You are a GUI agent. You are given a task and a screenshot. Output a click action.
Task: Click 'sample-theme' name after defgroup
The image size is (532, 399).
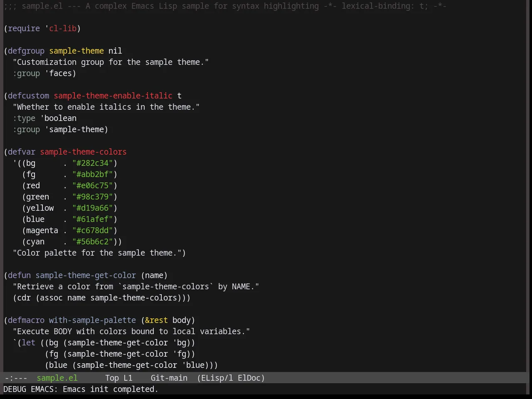click(x=76, y=51)
